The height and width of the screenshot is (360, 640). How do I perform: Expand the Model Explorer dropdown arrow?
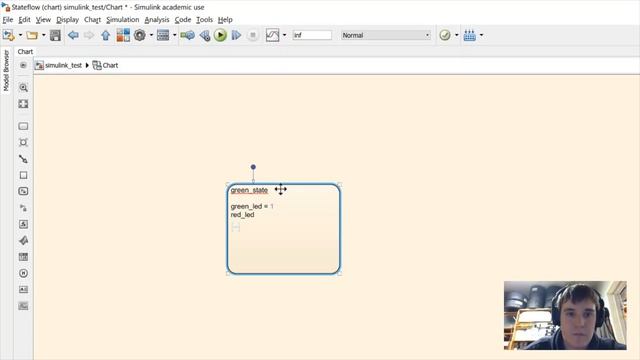[174, 35]
